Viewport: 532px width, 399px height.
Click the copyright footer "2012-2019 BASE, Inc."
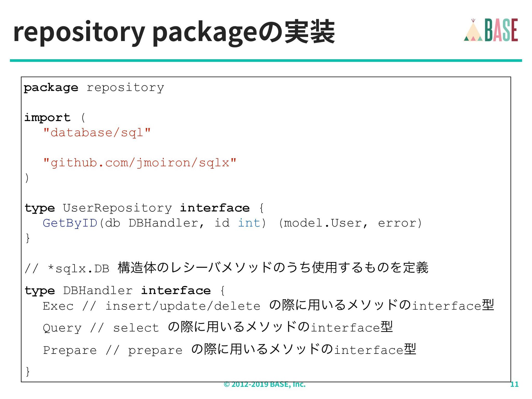[x=265, y=384]
